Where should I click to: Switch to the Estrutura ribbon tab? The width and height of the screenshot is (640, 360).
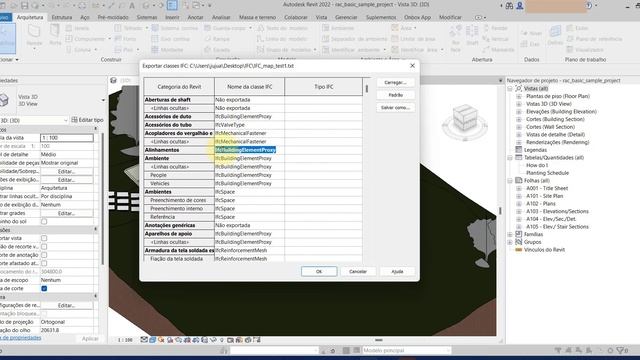tap(62, 18)
